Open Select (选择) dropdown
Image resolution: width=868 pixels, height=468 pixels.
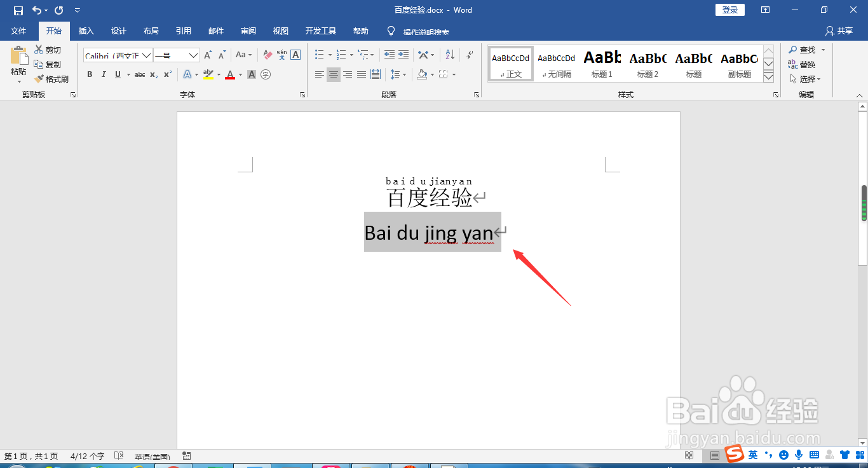[804, 79]
